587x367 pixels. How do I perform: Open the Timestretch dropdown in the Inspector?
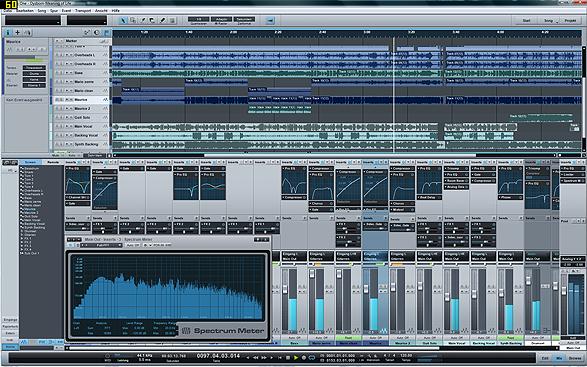click(34, 68)
